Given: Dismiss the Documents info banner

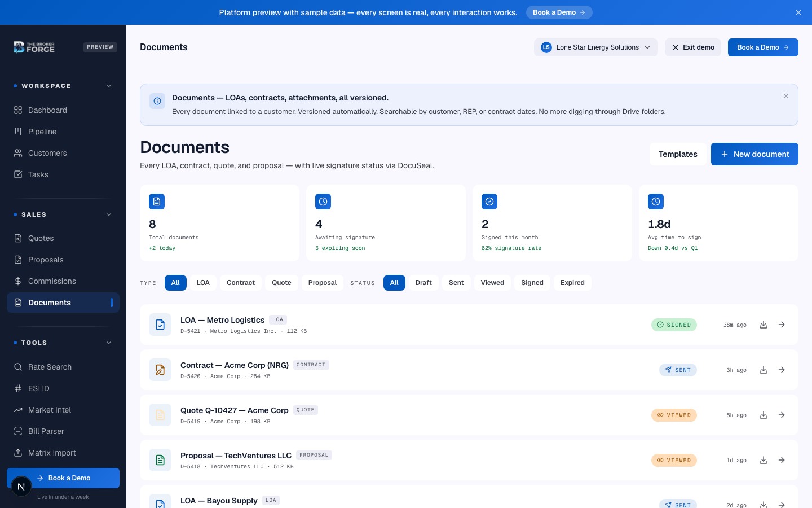Looking at the screenshot, I should coord(786,96).
